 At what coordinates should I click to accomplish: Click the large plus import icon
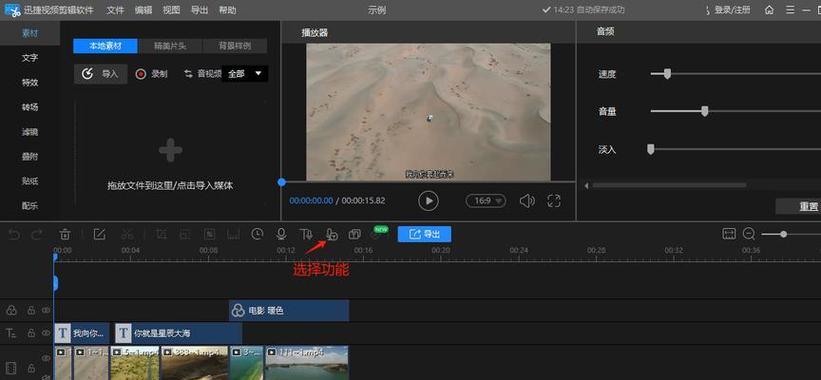click(x=171, y=151)
